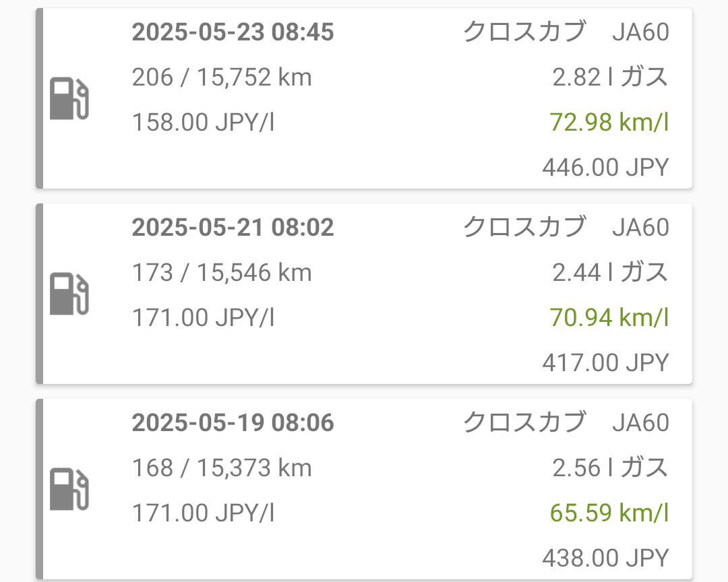728x582 pixels.
Task: Tap fuel pump icon on 2025-05-19 entry
Action: click(69, 490)
